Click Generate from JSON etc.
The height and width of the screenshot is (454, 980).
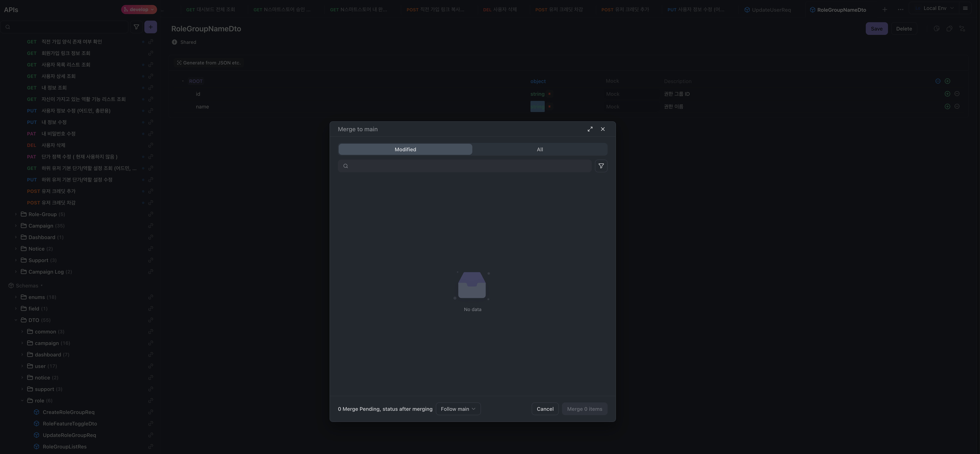pyautogui.click(x=208, y=63)
